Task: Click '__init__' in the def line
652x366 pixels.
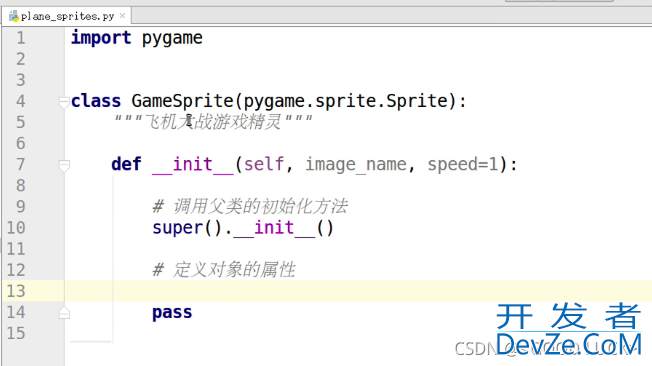Action: coord(193,165)
